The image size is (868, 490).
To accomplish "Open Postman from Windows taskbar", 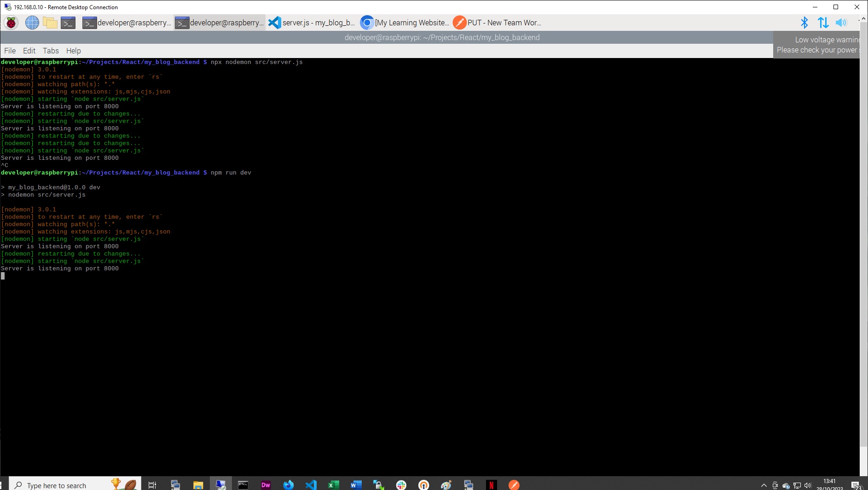I will pos(514,485).
